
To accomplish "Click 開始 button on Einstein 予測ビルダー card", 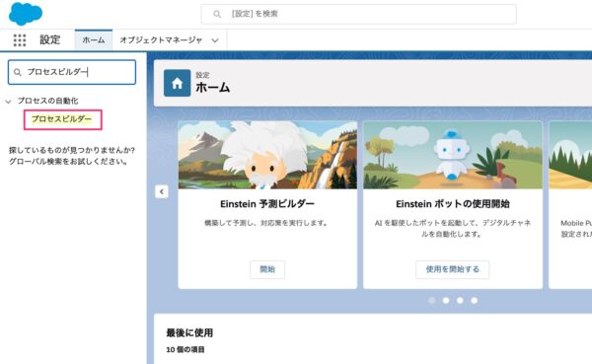I will [x=267, y=269].
